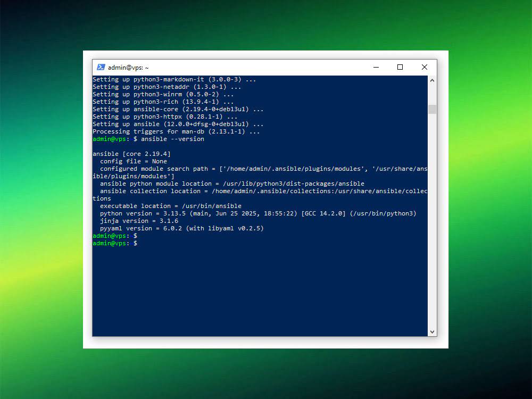
Task: Click the scrollbar thumb on the right edge
Action: click(432, 109)
